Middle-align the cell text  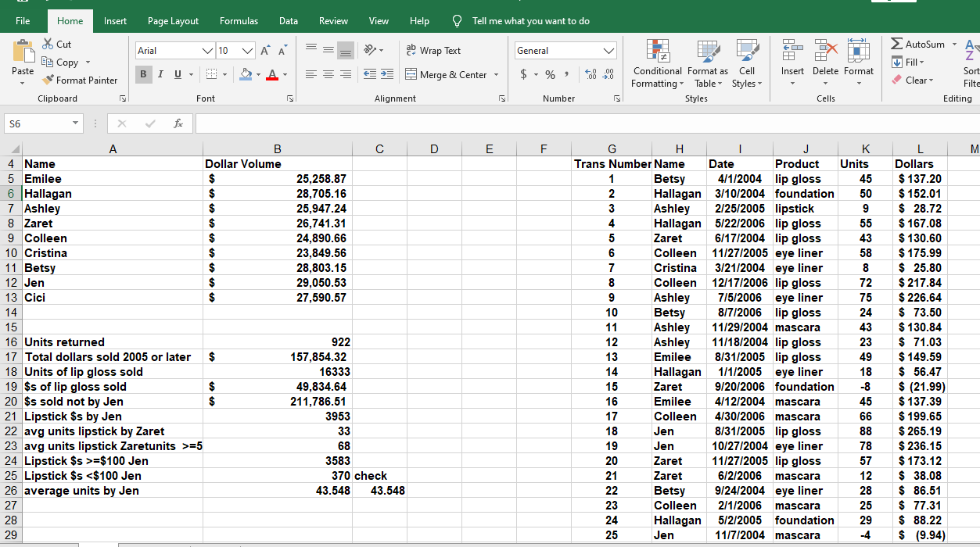[x=327, y=49]
